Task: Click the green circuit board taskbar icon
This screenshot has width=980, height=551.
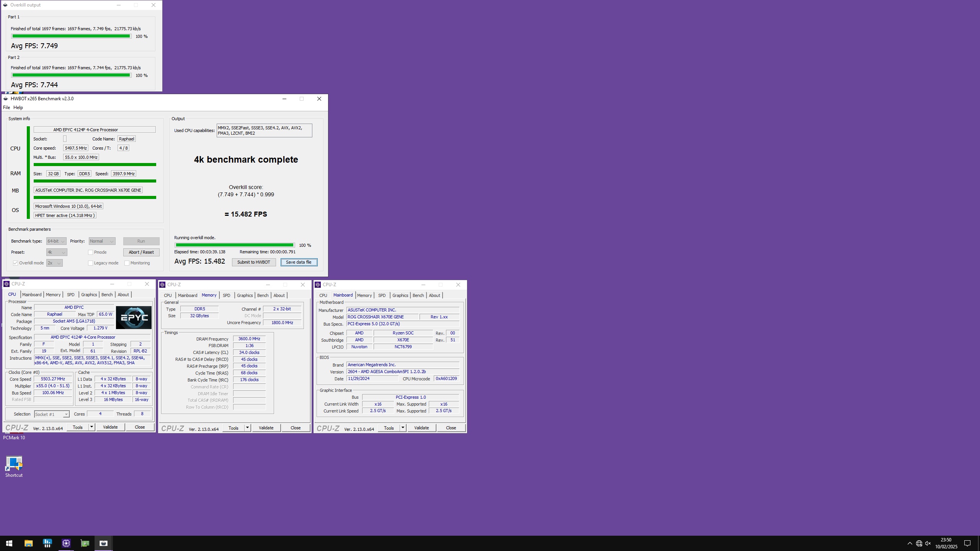Action: click(85, 543)
